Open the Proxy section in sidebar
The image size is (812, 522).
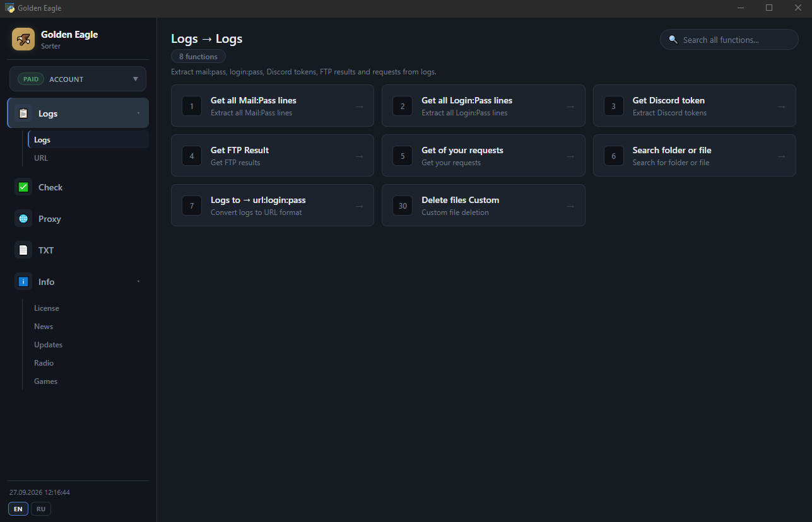78,219
